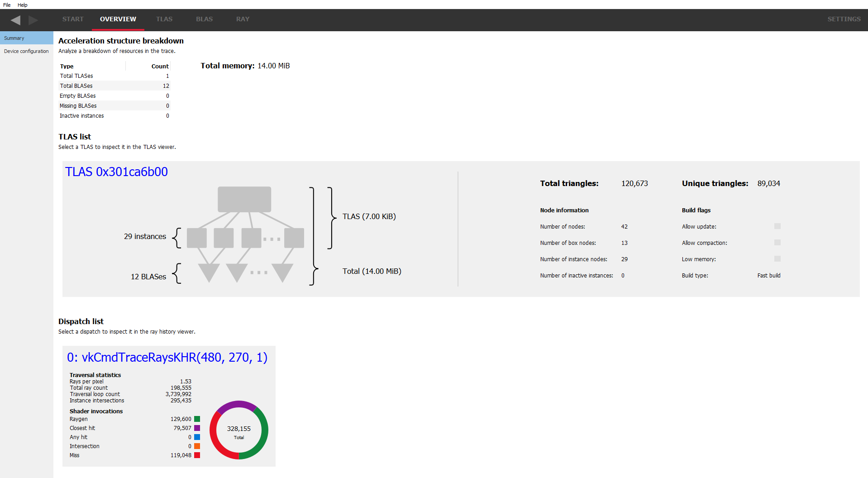This screenshot has width=868, height=478.
Task: Open the TLAS 0x301ca6b00 link
Action: pos(116,172)
